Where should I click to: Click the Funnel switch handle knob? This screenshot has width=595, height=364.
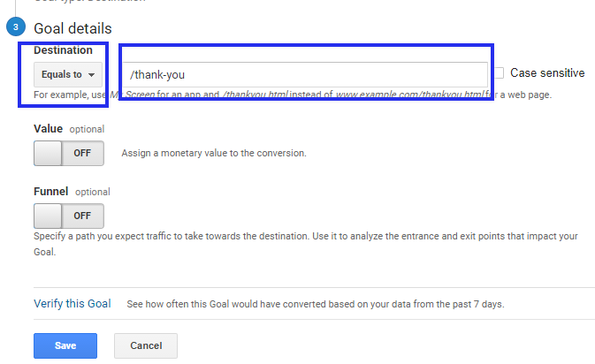coord(48,216)
